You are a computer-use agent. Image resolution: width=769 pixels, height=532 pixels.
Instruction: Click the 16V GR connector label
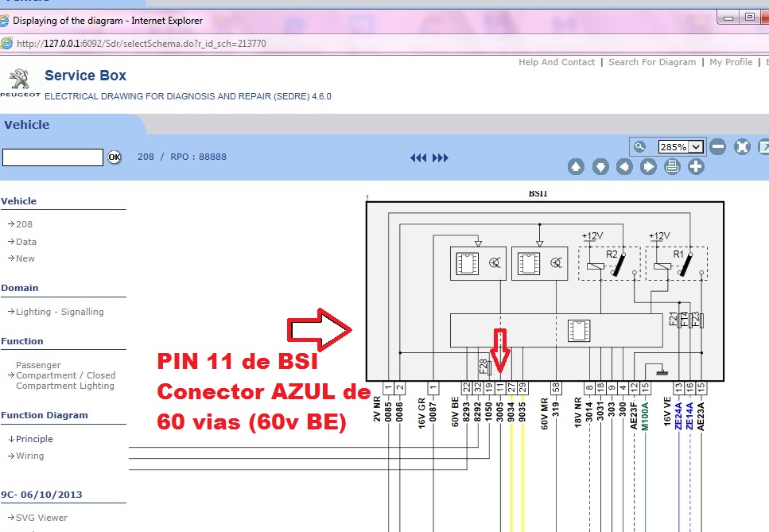(421, 414)
